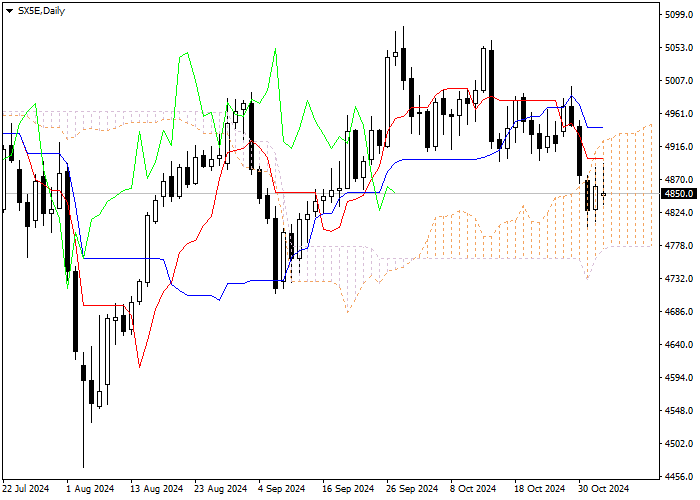Click the 4778.0 price axis label
This screenshot has width=700, height=500.
coord(679,246)
